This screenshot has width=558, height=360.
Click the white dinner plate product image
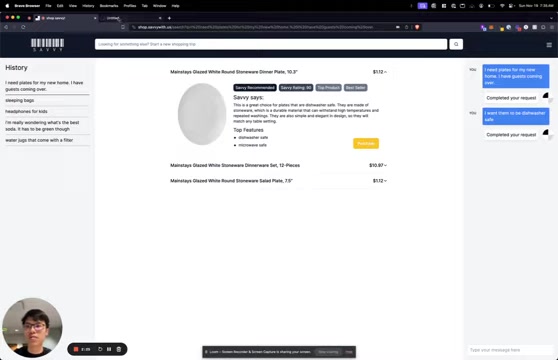202,114
